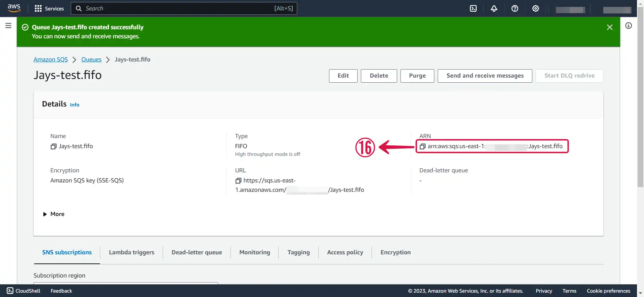Copy the queue URL

click(x=238, y=181)
